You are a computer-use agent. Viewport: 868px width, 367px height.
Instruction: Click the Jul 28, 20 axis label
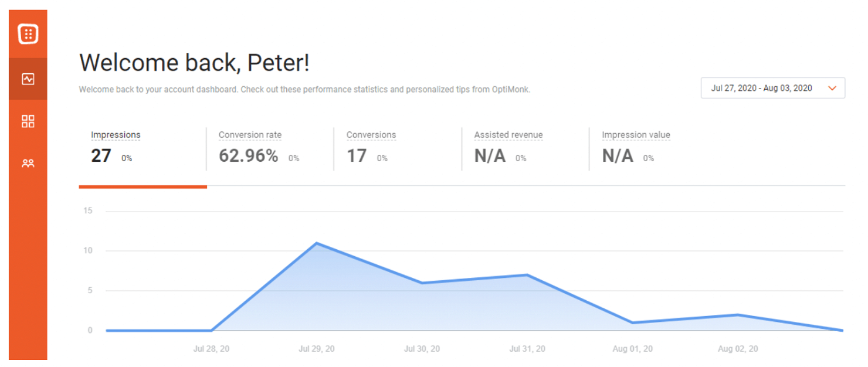[x=211, y=349]
